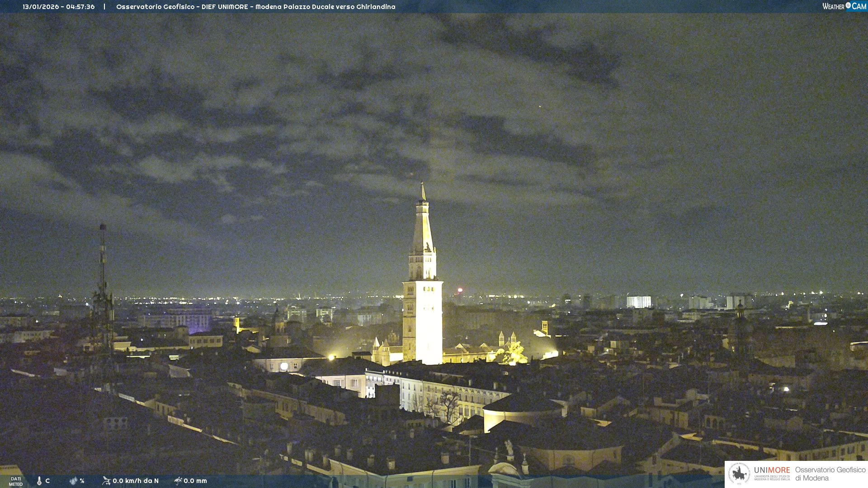Image resolution: width=868 pixels, height=488 pixels.
Task: Click the humidity percent value
Action: [x=82, y=481]
